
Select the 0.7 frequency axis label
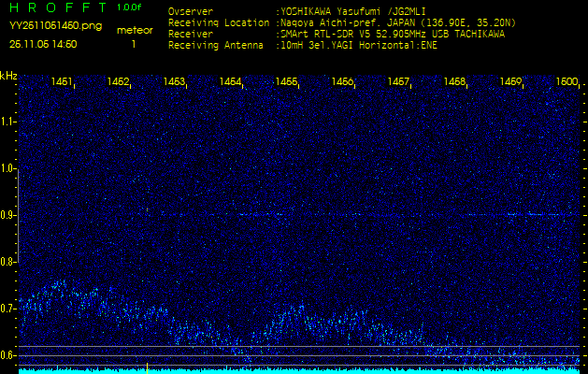tap(8, 309)
